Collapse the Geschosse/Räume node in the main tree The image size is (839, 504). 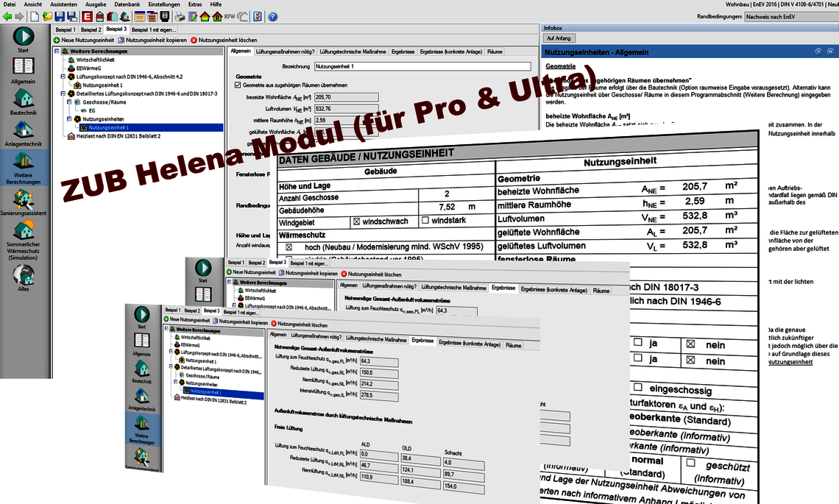70,102
